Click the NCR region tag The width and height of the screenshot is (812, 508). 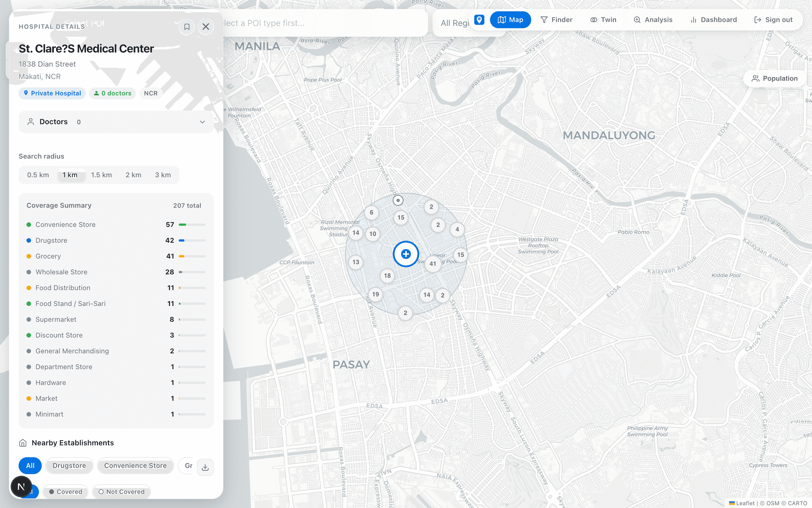151,93
